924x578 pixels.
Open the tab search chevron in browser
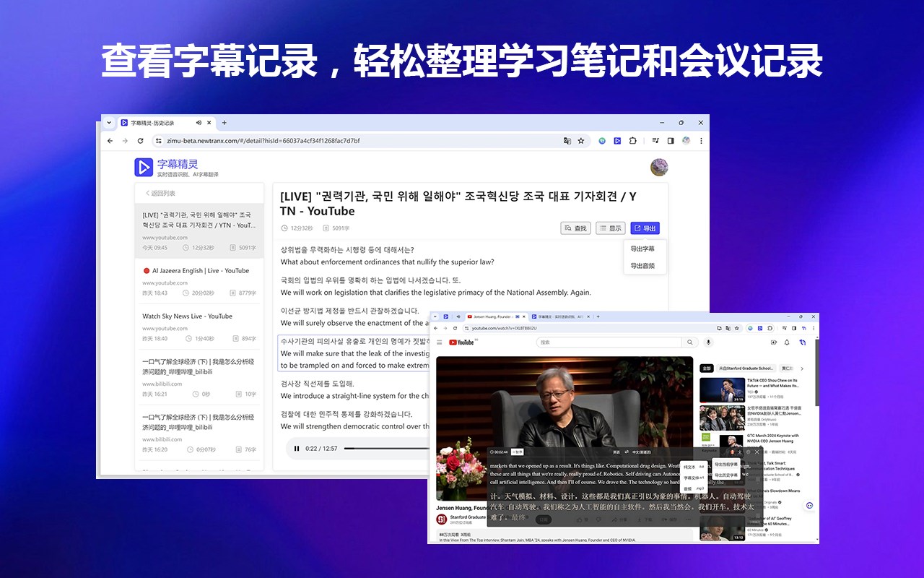tap(109, 123)
